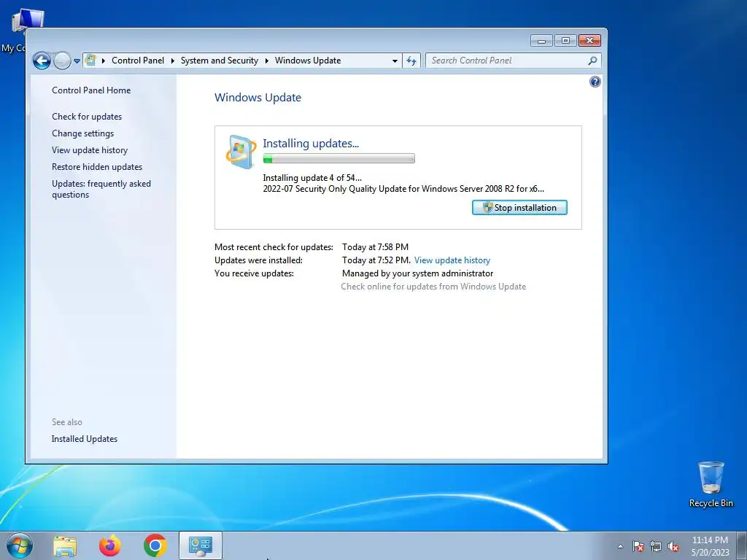Image resolution: width=747 pixels, height=560 pixels.
Task: Launch Google Chrome from taskbar
Action: click(x=155, y=545)
